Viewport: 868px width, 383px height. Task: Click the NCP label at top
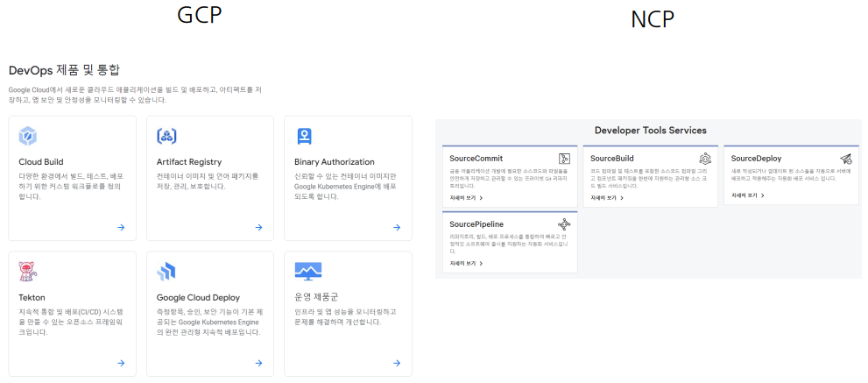pyautogui.click(x=653, y=19)
